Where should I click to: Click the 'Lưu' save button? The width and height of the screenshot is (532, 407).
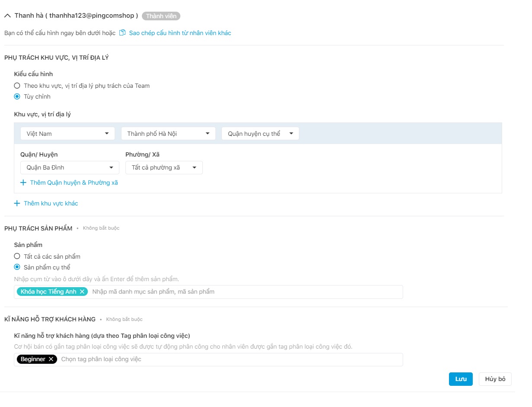461,379
